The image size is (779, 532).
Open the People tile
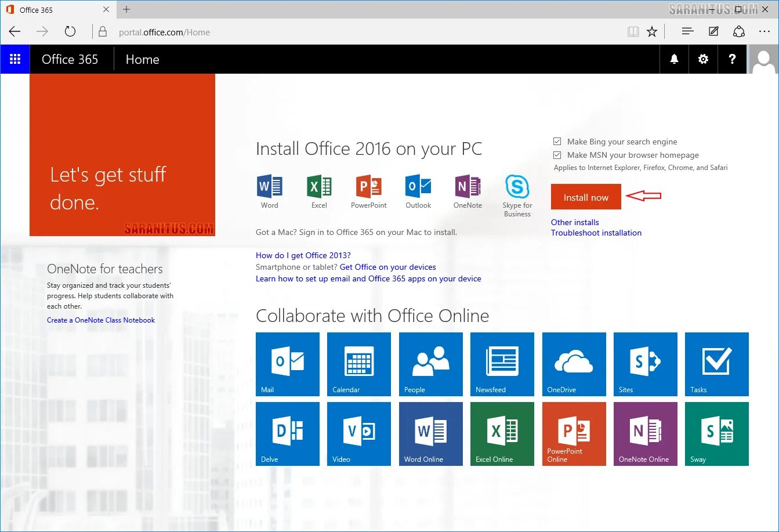click(431, 364)
